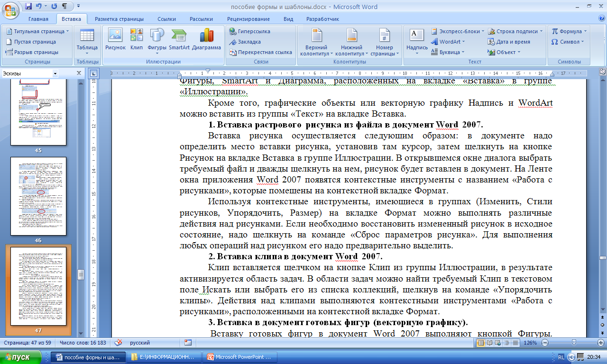Insert a Пустая страница blank page
This screenshot has height=364, width=607.
click(31, 42)
